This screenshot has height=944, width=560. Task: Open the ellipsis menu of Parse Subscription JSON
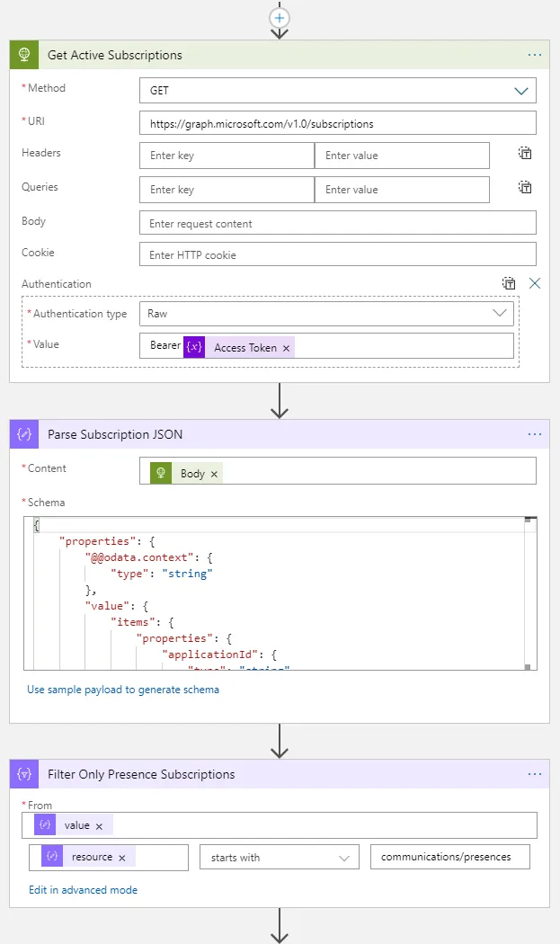click(x=534, y=434)
